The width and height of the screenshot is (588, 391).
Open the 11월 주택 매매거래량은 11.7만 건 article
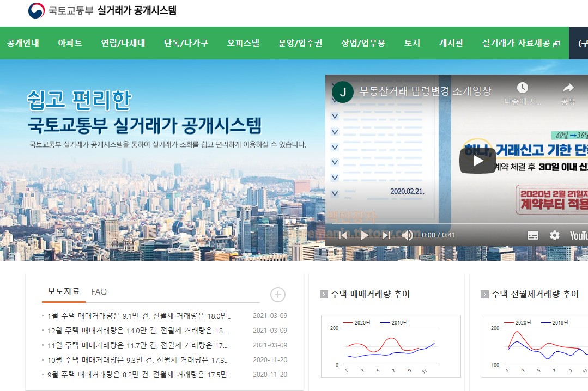[137, 345]
